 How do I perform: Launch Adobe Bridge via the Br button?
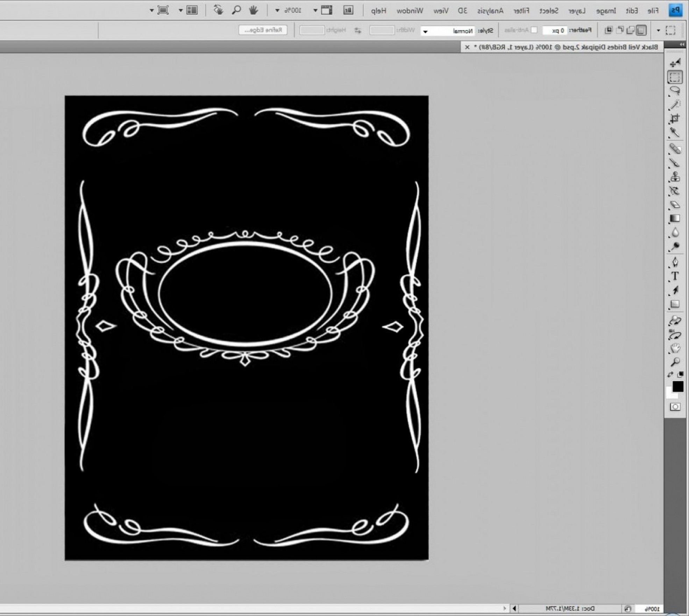point(349,10)
